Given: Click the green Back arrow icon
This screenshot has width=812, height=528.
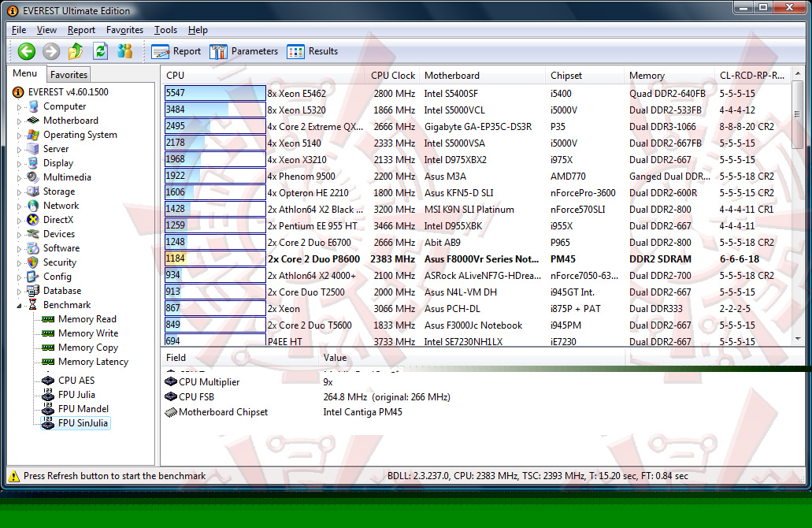Looking at the screenshot, I should click(x=27, y=51).
